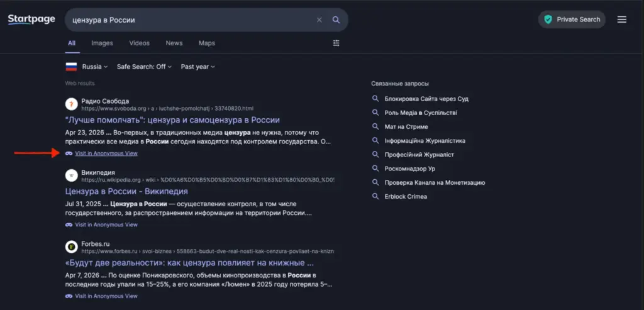Image resolution: width=644 pixels, height=310 pixels.
Task: Open the hamburger main menu
Action: point(622,19)
